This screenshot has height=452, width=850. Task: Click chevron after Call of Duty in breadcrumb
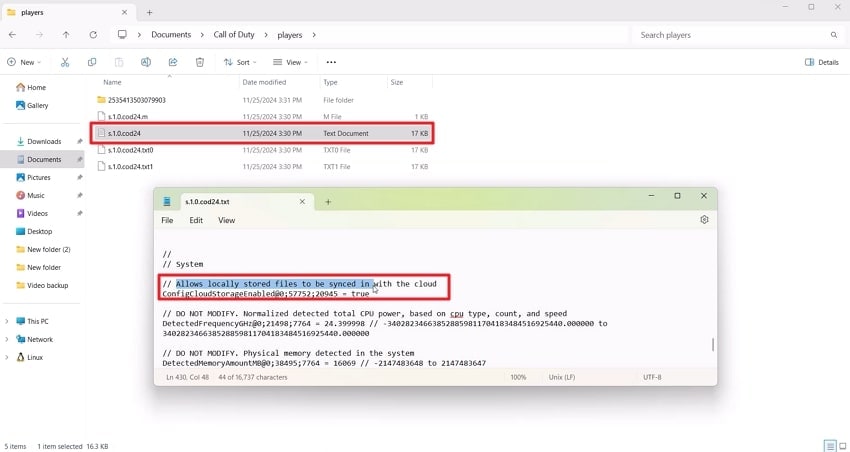[266, 35]
